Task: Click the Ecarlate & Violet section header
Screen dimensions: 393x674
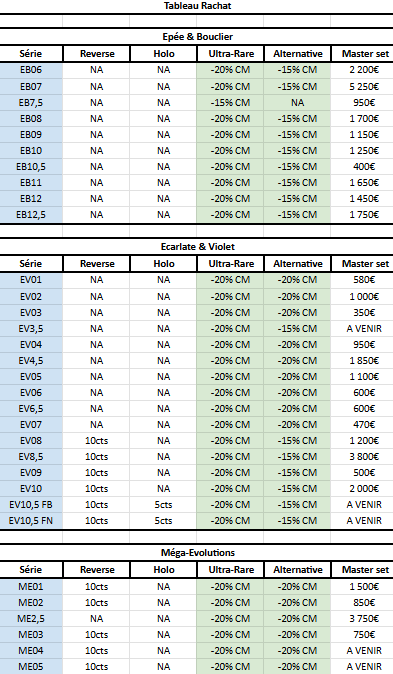Action: pyautogui.click(x=197, y=247)
